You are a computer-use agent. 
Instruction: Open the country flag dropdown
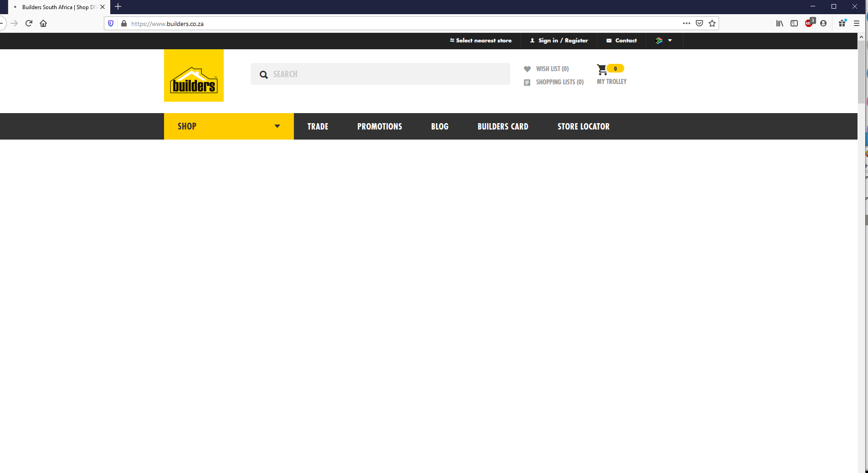tap(663, 41)
